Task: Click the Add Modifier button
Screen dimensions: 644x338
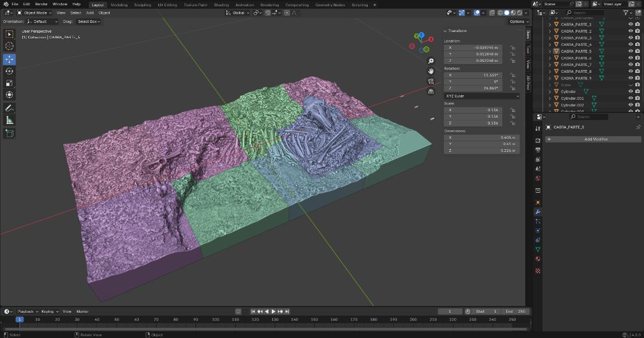Action: [592, 139]
